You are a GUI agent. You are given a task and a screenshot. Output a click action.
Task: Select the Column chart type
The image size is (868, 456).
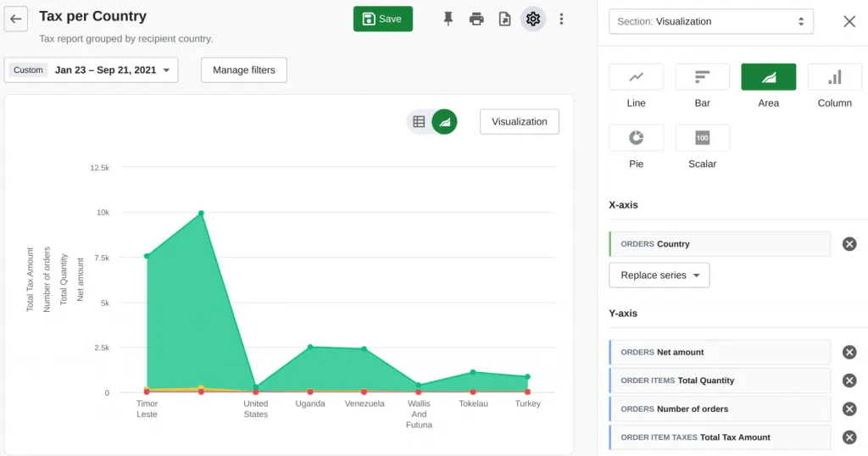pos(835,77)
